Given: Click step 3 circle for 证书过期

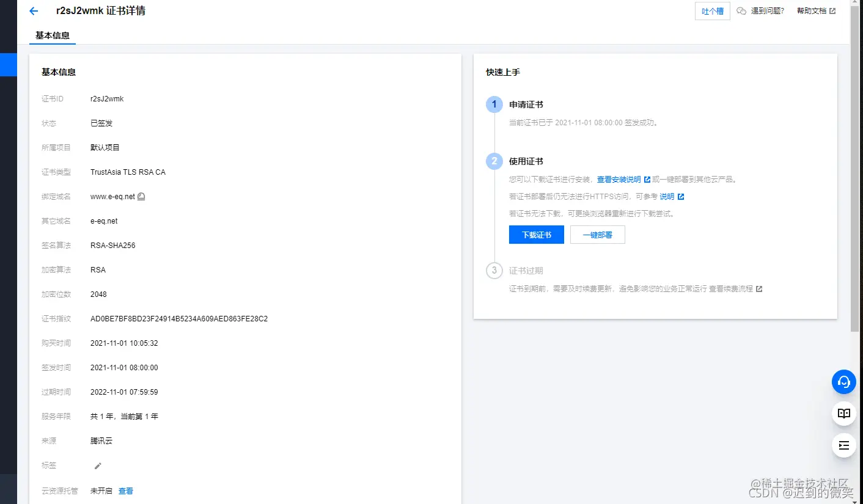Looking at the screenshot, I should [494, 271].
